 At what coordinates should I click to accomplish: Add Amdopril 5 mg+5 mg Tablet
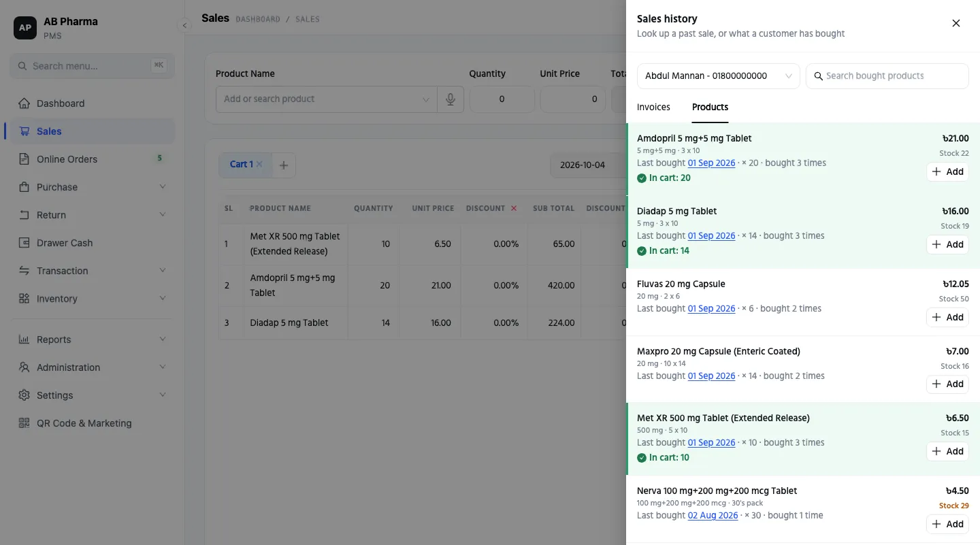pos(947,171)
